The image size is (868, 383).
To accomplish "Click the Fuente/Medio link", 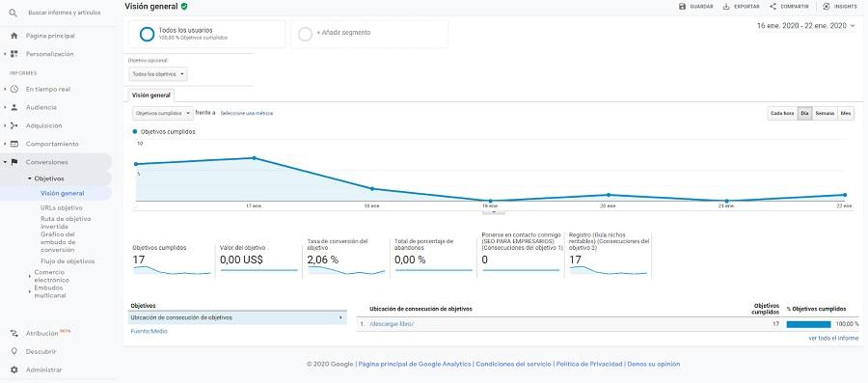I will (x=149, y=331).
